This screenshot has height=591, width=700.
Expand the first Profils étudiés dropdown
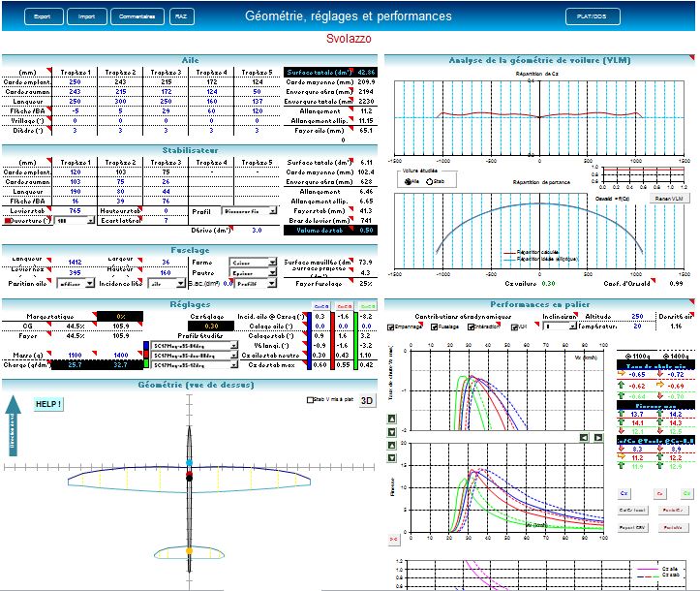coord(233,343)
